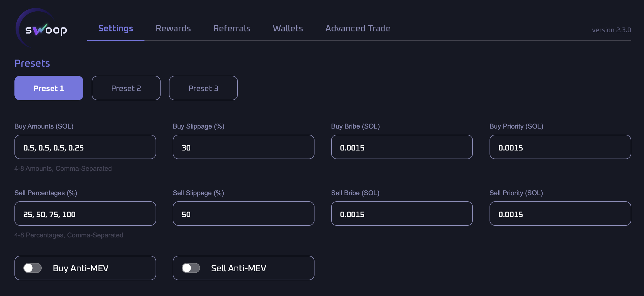Click the 'Buy Slippage (%)' label

[x=199, y=126]
